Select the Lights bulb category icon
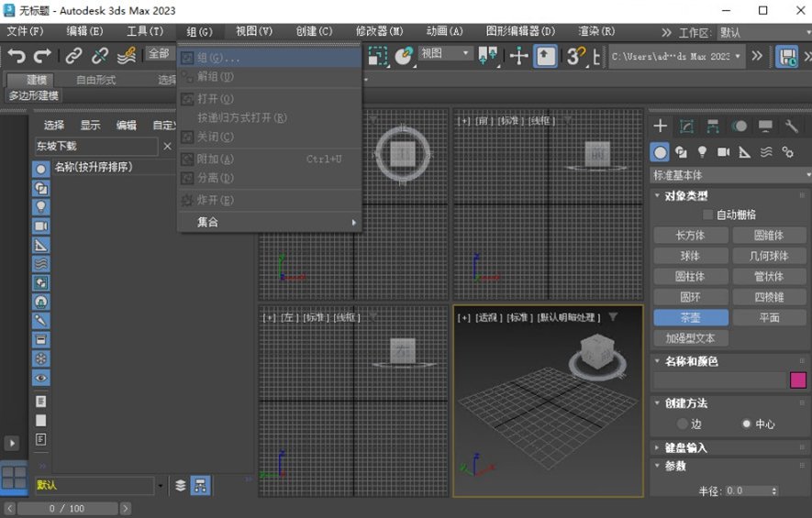This screenshot has width=812, height=518. pyautogui.click(x=702, y=152)
